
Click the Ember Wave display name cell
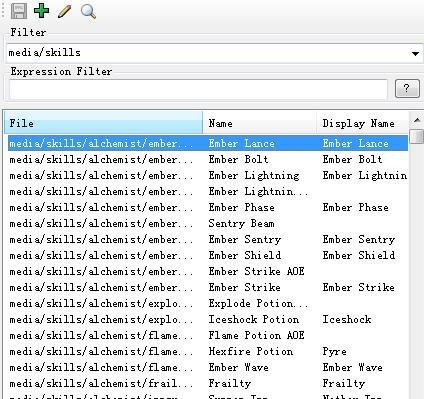tap(352, 368)
